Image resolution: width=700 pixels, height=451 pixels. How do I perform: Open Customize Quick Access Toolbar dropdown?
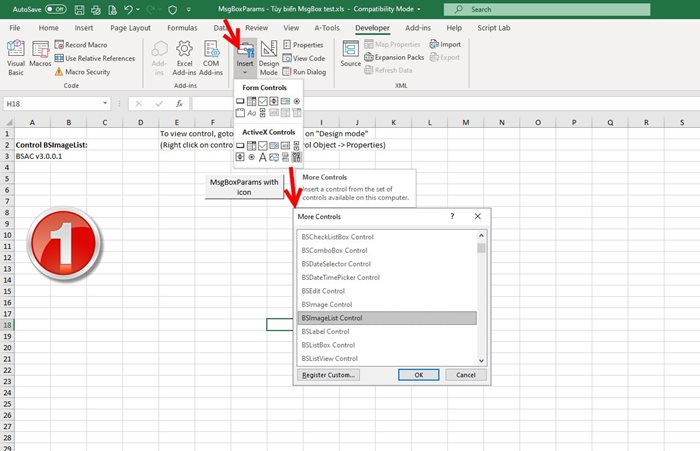188,9
